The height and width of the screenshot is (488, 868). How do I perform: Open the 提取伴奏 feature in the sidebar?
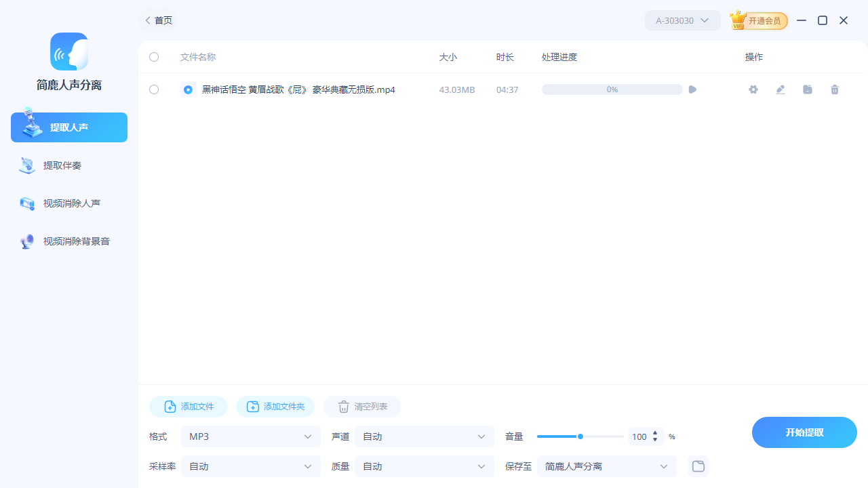27,165
